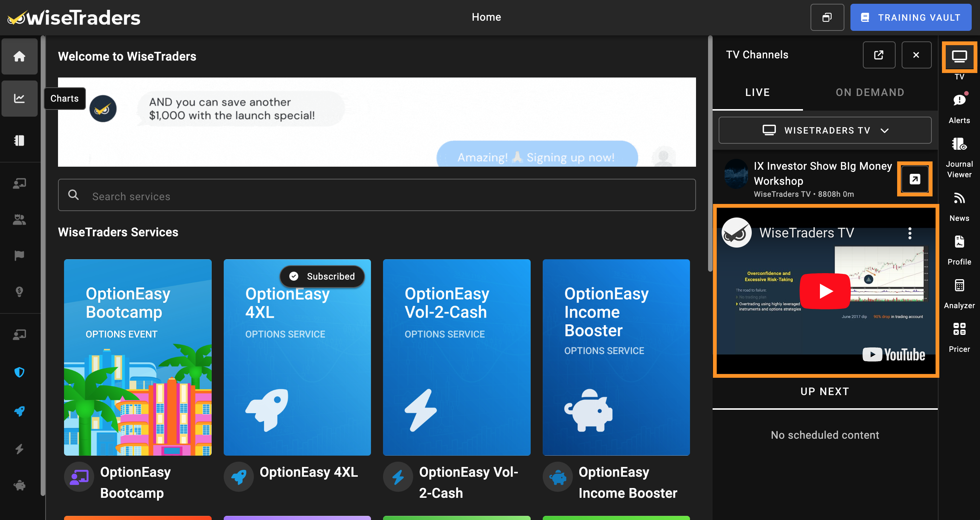Switch to the On Demand tab

pos(869,92)
